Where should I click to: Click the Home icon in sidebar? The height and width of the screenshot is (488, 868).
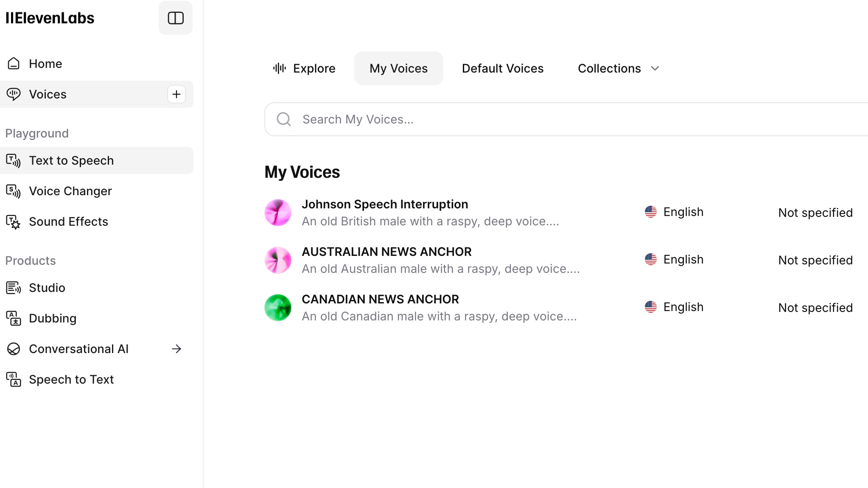[14, 64]
